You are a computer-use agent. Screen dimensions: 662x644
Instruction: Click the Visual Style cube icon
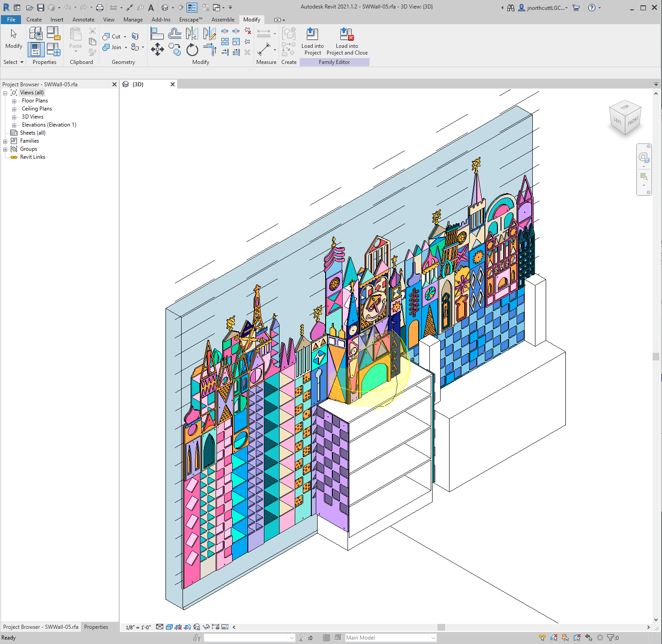(169, 627)
